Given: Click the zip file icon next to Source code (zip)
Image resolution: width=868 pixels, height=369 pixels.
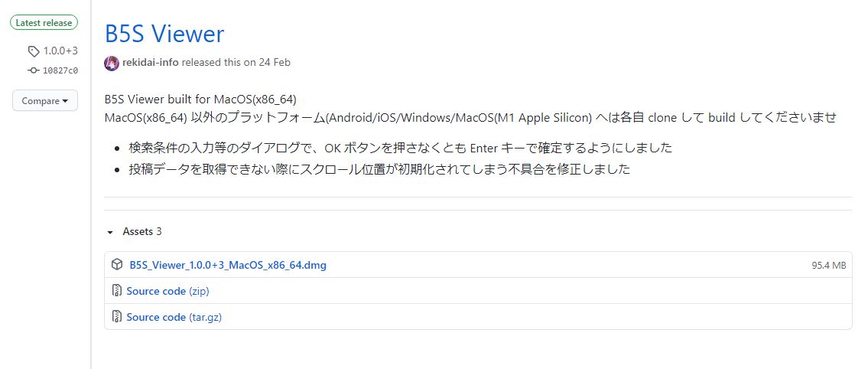Looking at the screenshot, I should click(x=117, y=290).
